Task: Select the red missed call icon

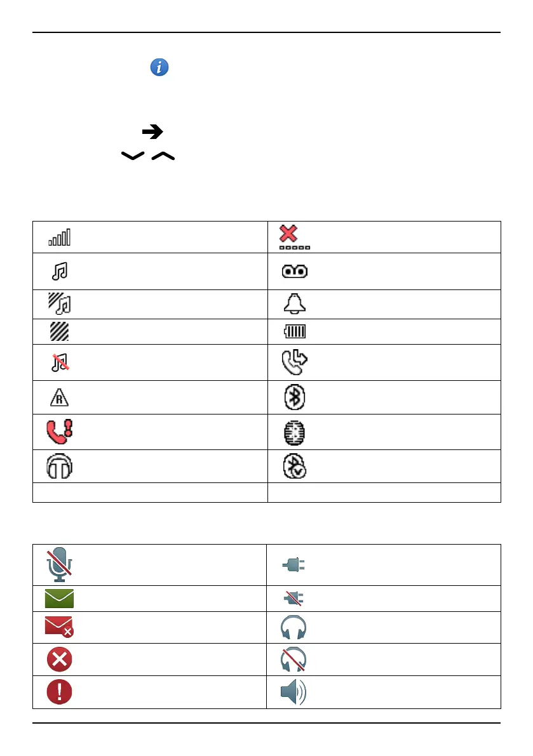Action: pos(60,432)
